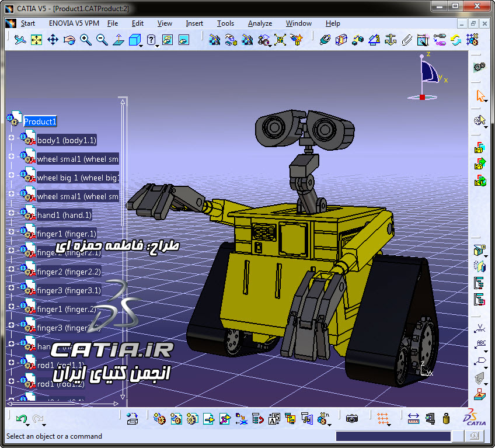Screen dimensions: 495x448
Task: Expand the finger2 (finger2.2) tree node
Action: 11,269
